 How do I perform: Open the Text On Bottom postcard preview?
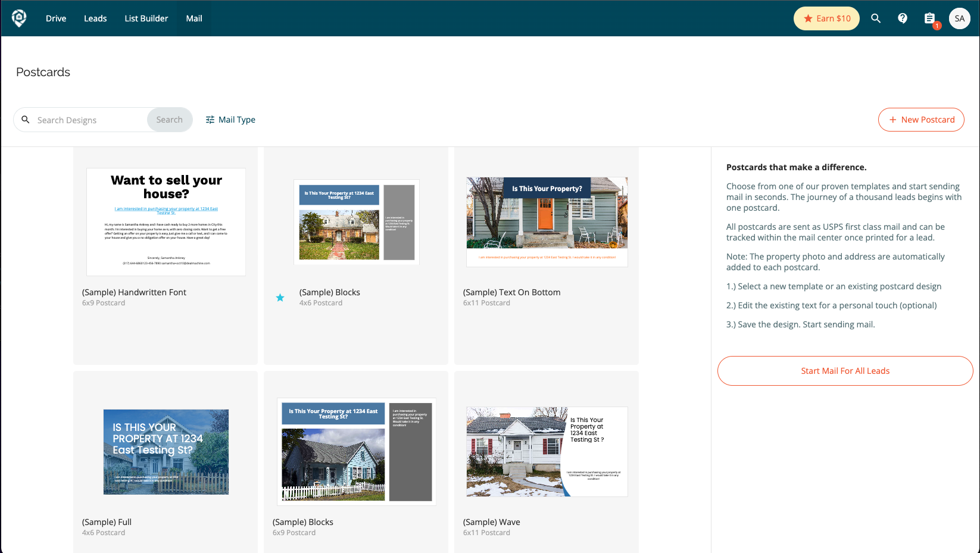547,222
